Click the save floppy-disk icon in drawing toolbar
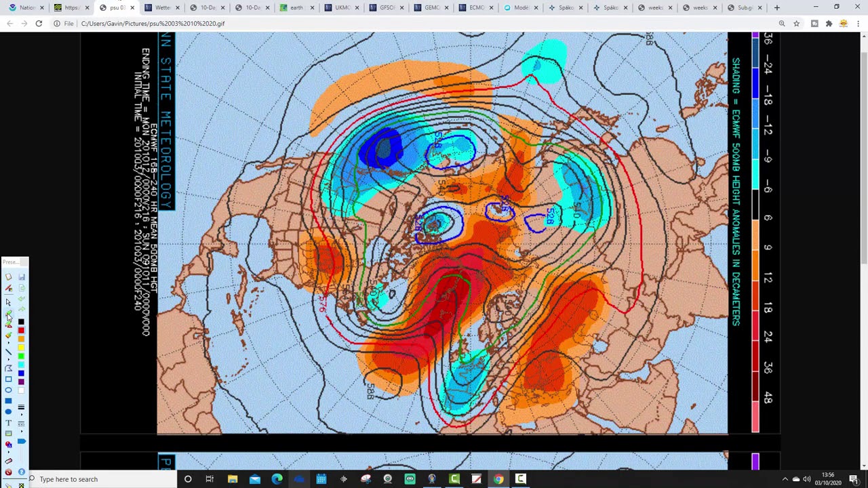The image size is (868, 488). (22, 277)
